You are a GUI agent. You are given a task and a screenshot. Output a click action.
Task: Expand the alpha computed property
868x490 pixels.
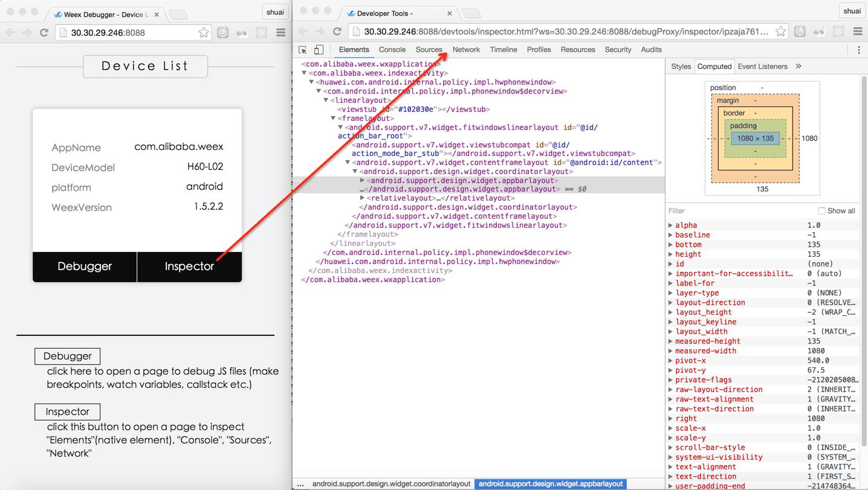pyautogui.click(x=670, y=225)
